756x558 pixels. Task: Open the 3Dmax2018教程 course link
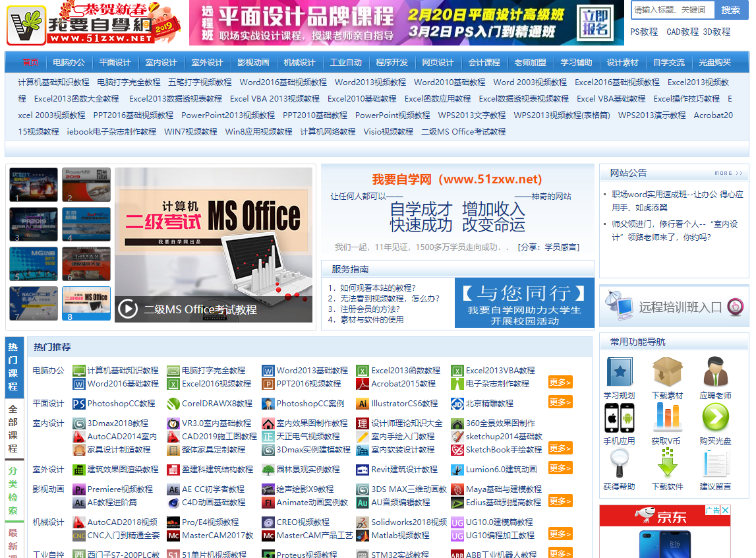[117, 423]
